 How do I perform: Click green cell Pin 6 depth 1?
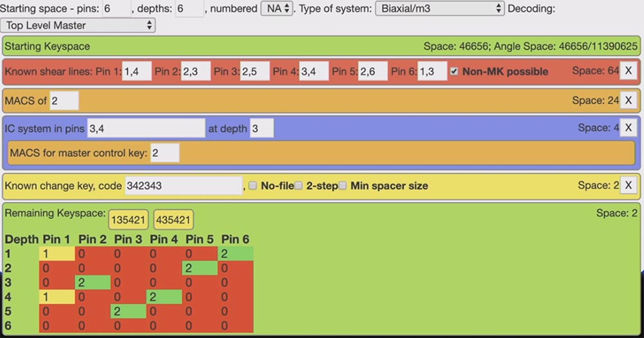click(236, 254)
